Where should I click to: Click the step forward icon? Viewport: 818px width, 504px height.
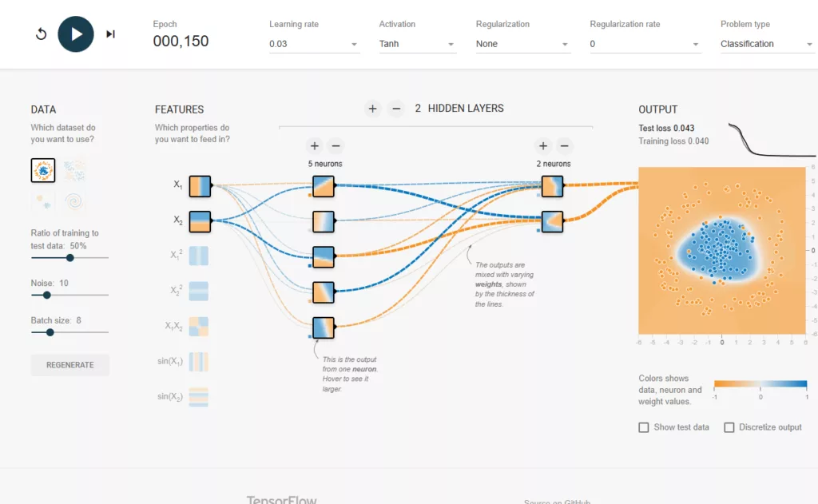110,34
